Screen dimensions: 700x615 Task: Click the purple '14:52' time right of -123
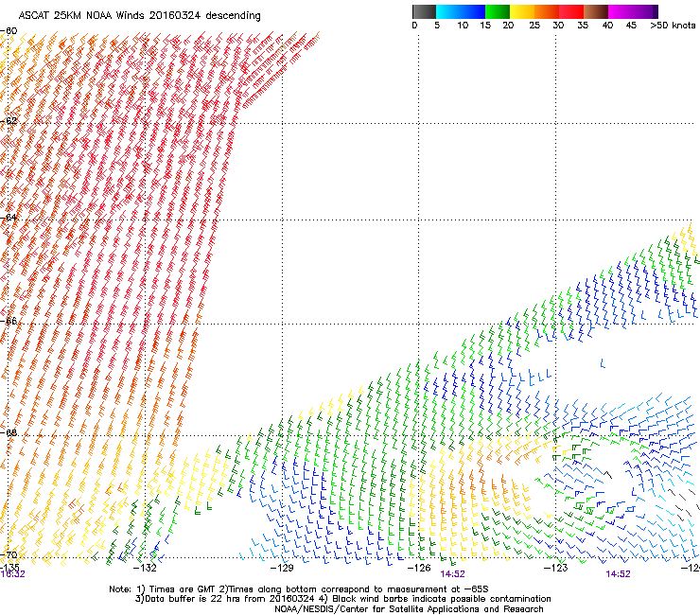pos(618,574)
